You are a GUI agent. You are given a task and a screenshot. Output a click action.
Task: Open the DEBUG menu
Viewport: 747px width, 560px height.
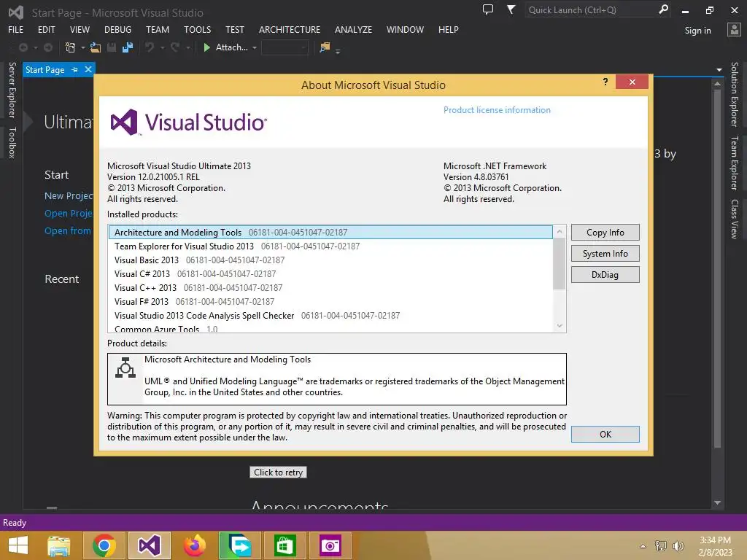click(117, 29)
